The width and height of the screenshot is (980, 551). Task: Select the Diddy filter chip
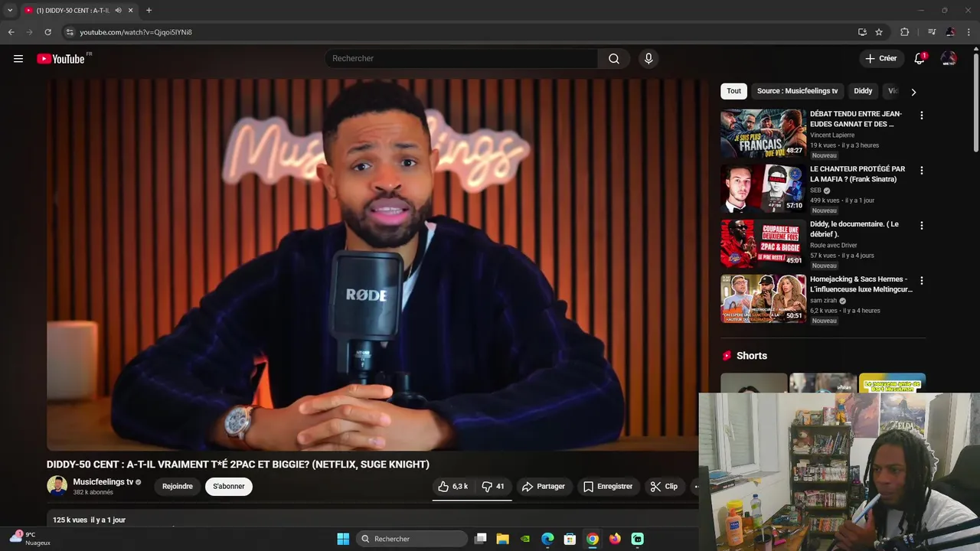pos(863,91)
